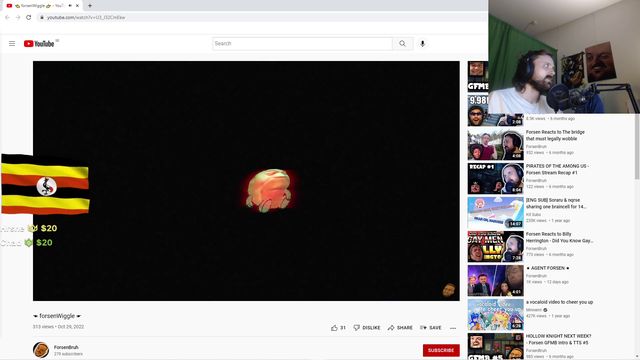Open 'AGENT FORSEN' title link
The height and width of the screenshot is (360, 640).
[x=547, y=268]
